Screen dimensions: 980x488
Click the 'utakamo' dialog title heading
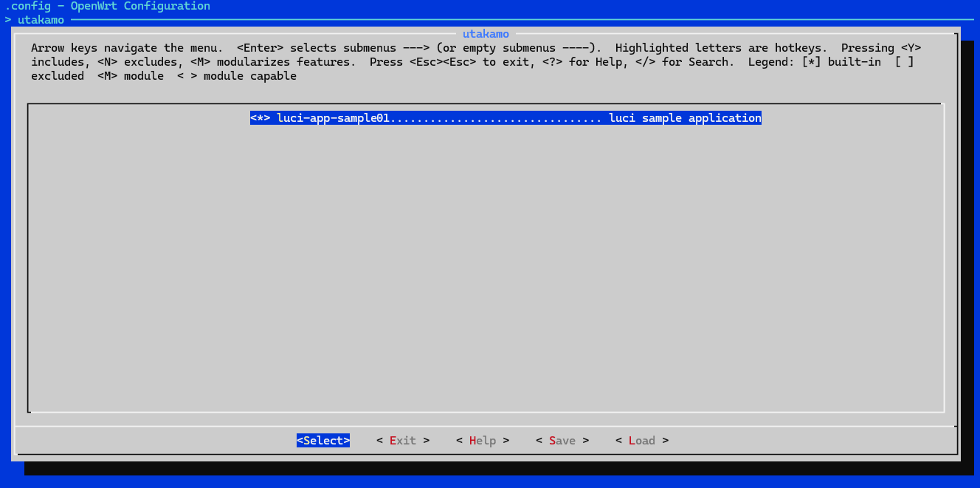tap(486, 34)
